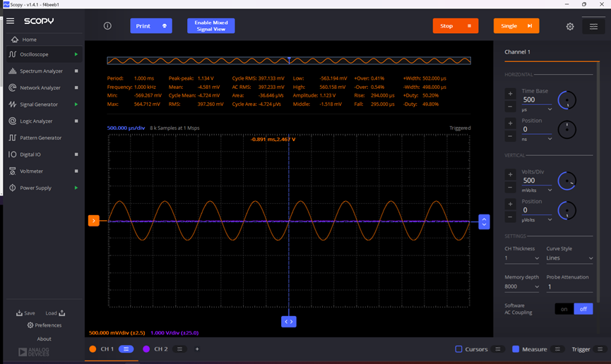611x364 pixels.
Task: Decrease Time Base with minus button
Action: click(x=510, y=107)
